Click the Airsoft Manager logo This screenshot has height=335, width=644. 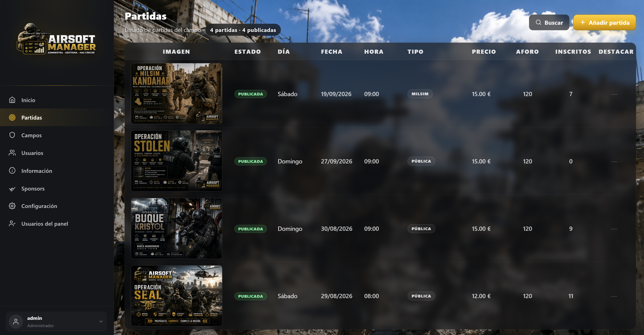[x=56, y=39]
